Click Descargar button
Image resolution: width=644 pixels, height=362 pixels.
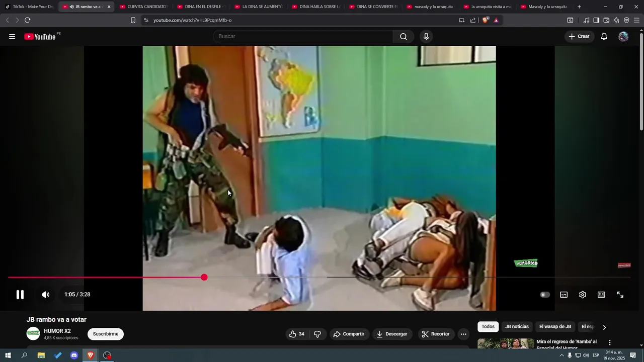pos(392,334)
